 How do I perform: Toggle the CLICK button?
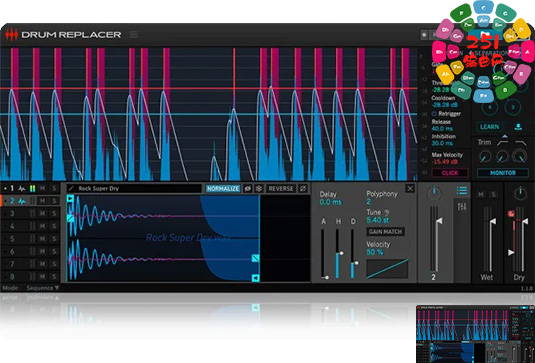pyautogui.click(x=450, y=173)
